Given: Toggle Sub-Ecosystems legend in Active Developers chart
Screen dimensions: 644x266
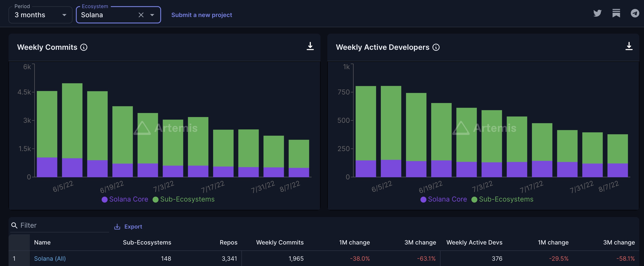Looking at the screenshot, I should [x=502, y=199].
